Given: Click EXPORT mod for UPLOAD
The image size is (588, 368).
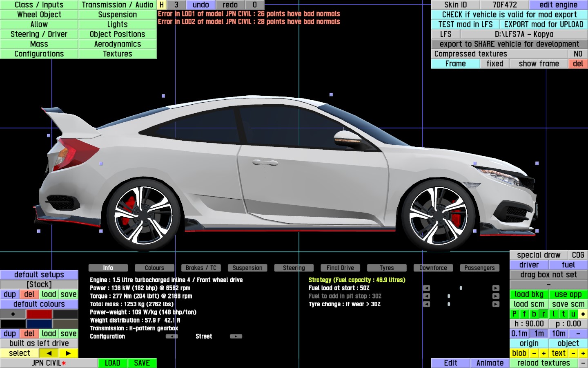Looking at the screenshot, I should pos(544,25).
